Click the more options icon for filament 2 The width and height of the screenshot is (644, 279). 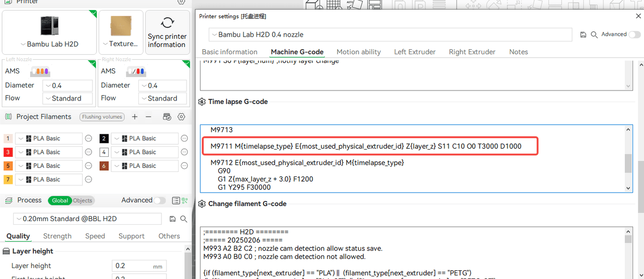185,138
